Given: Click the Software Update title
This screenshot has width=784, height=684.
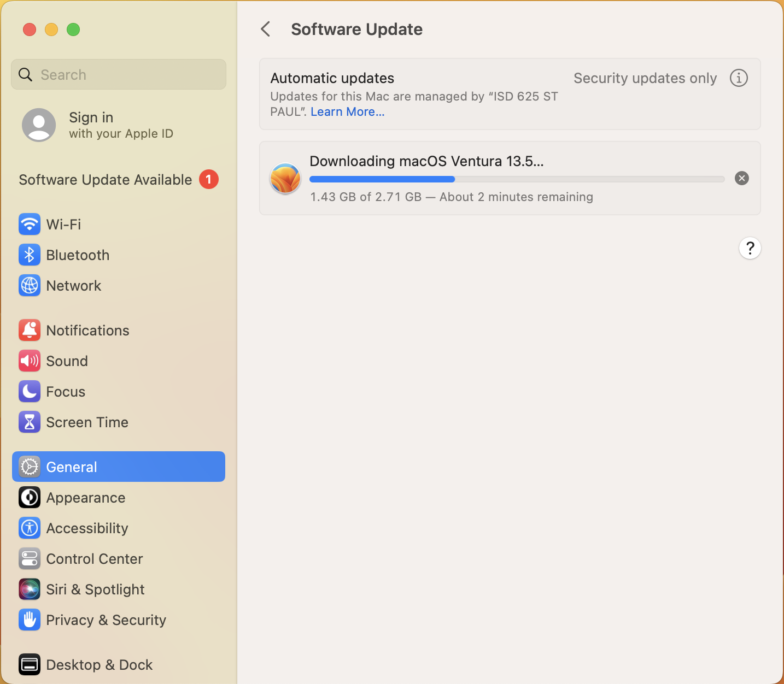Looking at the screenshot, I should tap(357, 29).
